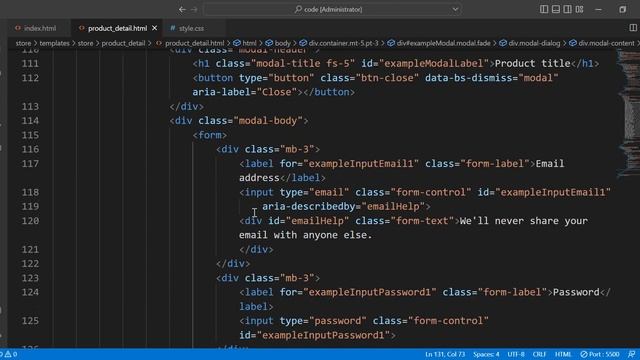
Task: Toggle the secondary side bar layout icon
Action: tap(567, 9)
